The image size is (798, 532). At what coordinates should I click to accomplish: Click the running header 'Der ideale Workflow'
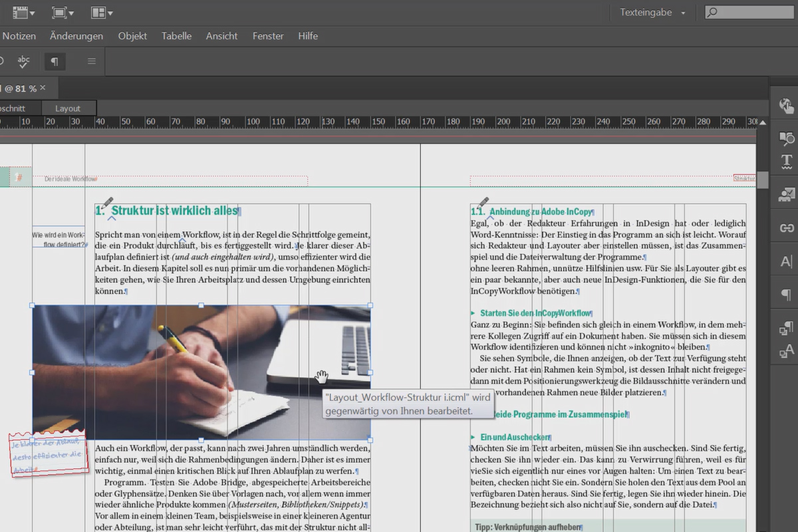70,179
